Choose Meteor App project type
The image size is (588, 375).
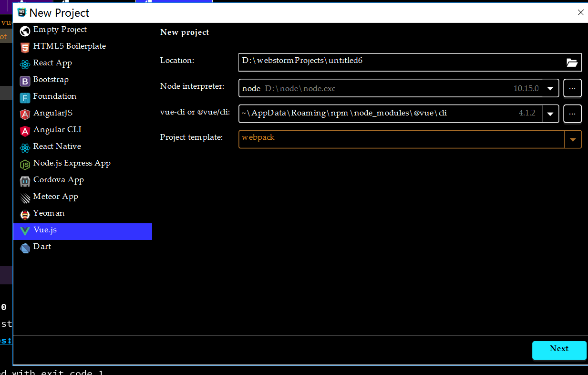tap(83, 198)
